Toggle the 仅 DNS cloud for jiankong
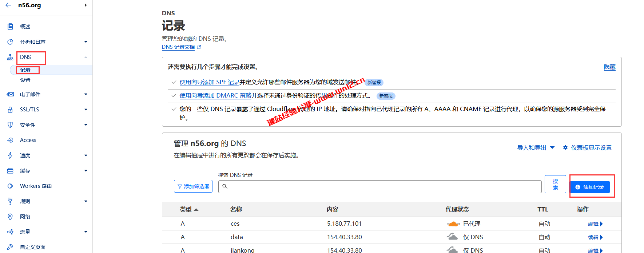644x253 pixels. pyautogui.click(x=452, y=250)
